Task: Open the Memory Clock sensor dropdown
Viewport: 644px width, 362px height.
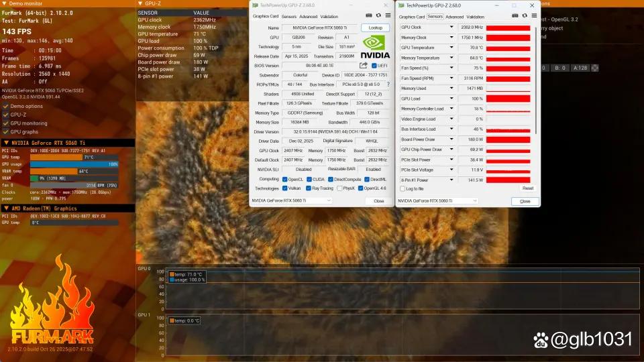Action: 451,38
